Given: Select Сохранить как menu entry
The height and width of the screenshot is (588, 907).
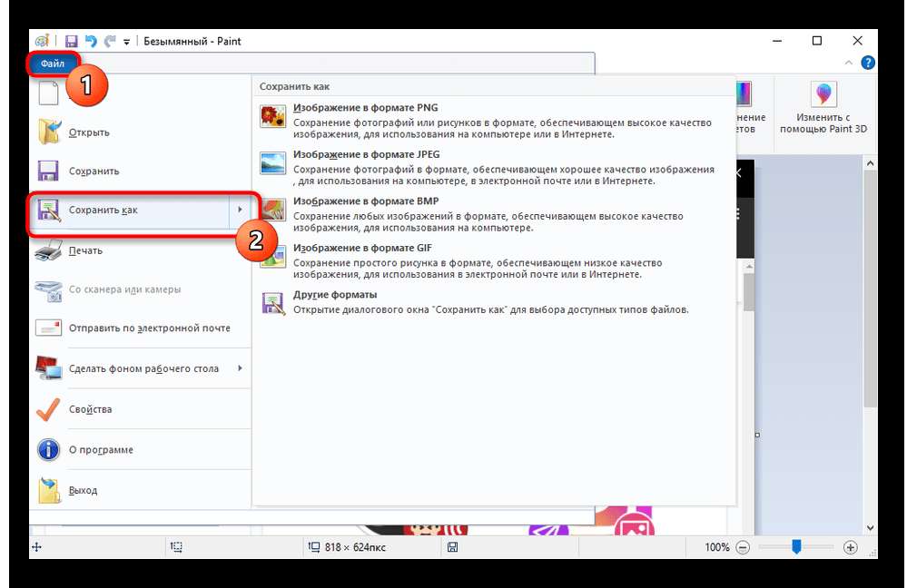Looking at the screenshot, I should coord(132,210).
